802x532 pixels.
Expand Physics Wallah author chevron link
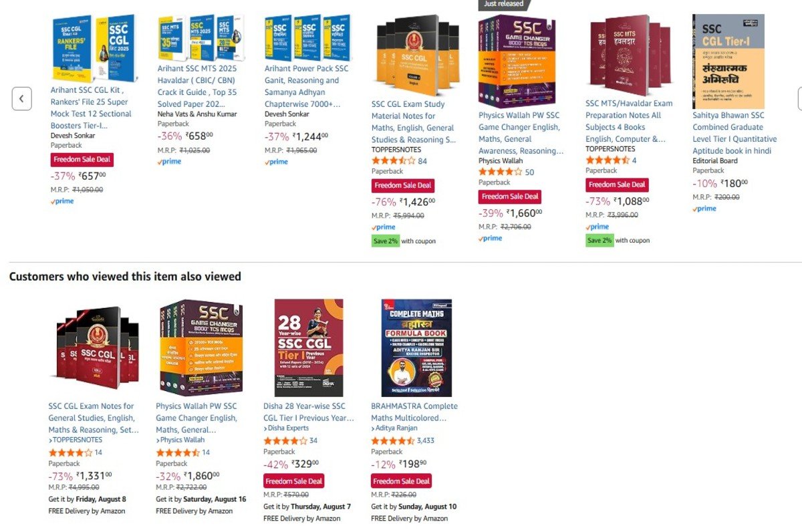[x=180, y=440]
